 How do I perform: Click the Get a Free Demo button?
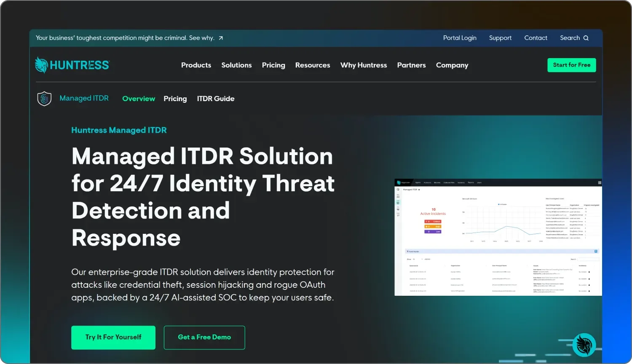point(204,337)
